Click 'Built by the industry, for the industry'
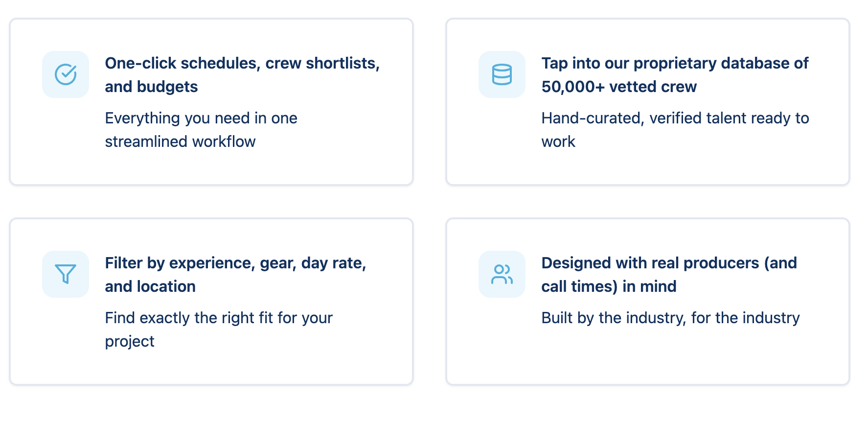The height and width of the screenshot is (425, 868). coord(670,318)
